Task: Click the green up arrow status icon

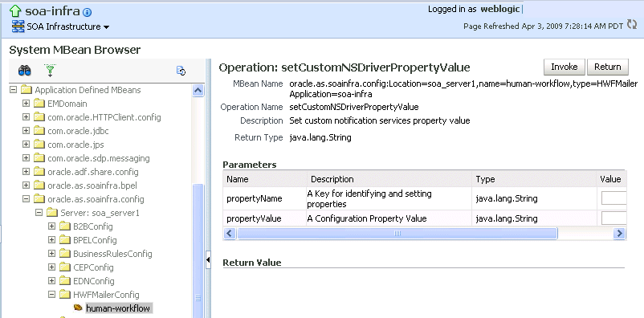Action: (15, 11)
